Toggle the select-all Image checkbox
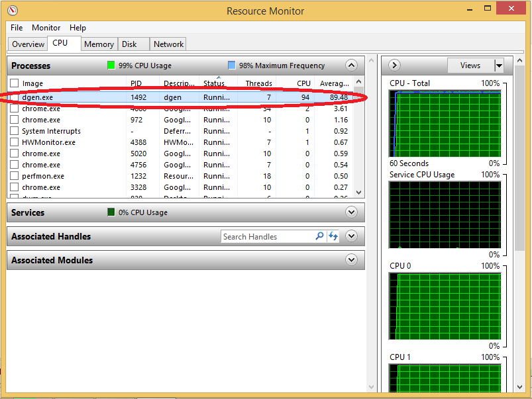The width and height of the screenshot is (532, 399). click(15, 83)
